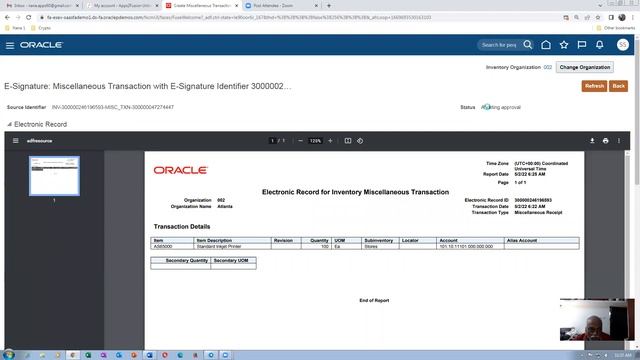
Task: Focus the Oracle search input field
Action: coord(499,45)
